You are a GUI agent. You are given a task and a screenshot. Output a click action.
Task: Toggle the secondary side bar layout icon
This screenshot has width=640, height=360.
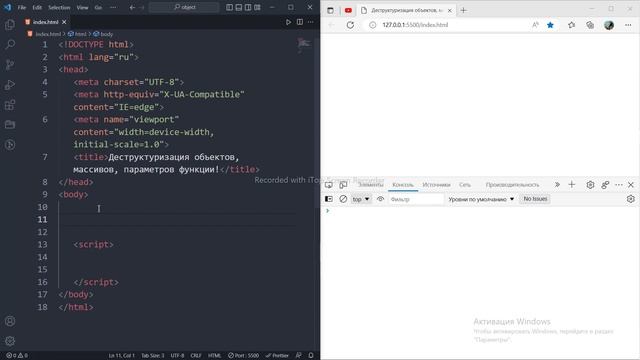(248, 7)
